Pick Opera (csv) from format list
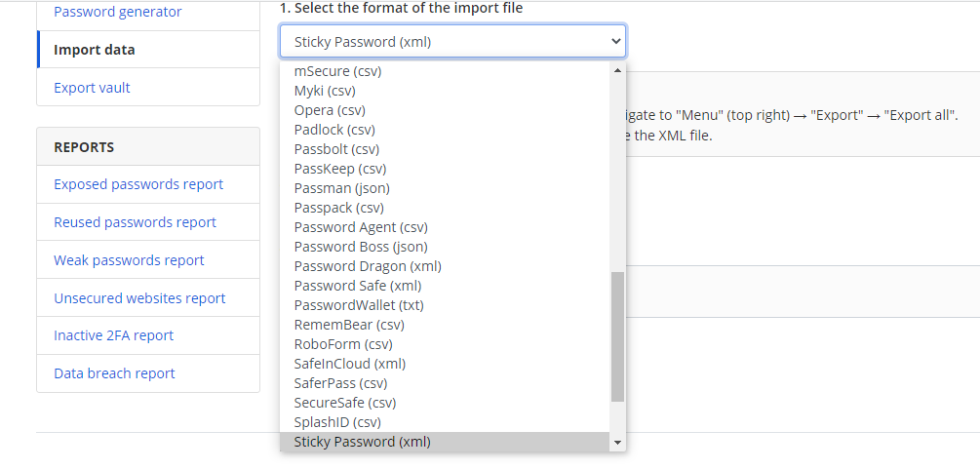 click(330, 110)
